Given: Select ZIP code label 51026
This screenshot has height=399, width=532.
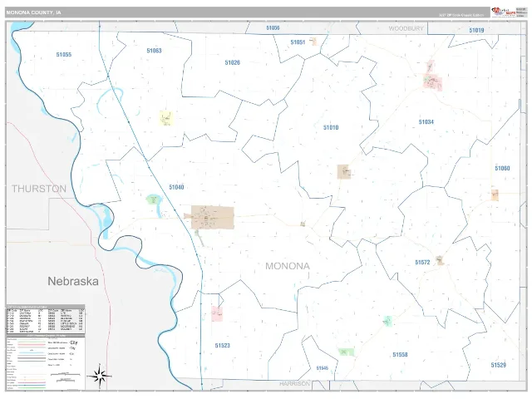Looking at the screenshot, I should (233, 62).
